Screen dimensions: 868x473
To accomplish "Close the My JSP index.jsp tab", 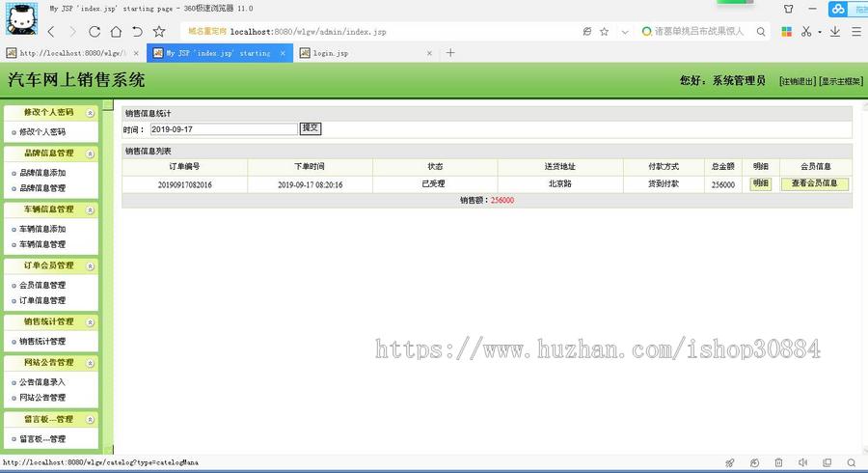I will pos(283,53).
